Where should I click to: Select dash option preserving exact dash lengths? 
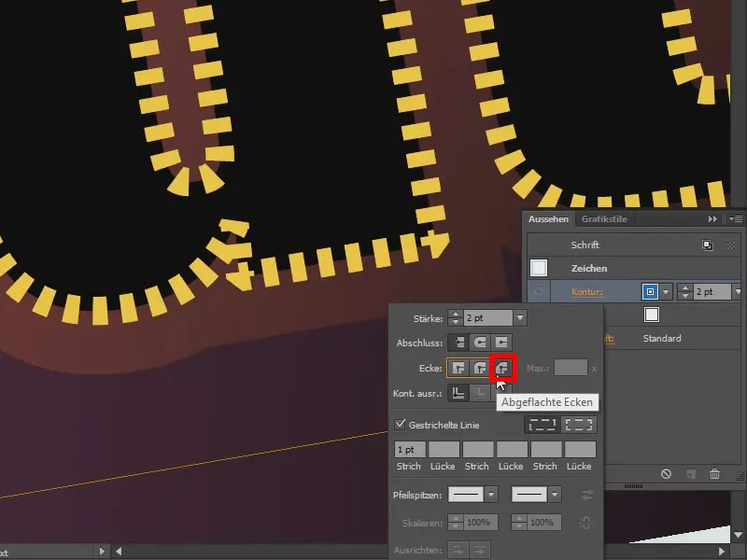tap(543, 426)
